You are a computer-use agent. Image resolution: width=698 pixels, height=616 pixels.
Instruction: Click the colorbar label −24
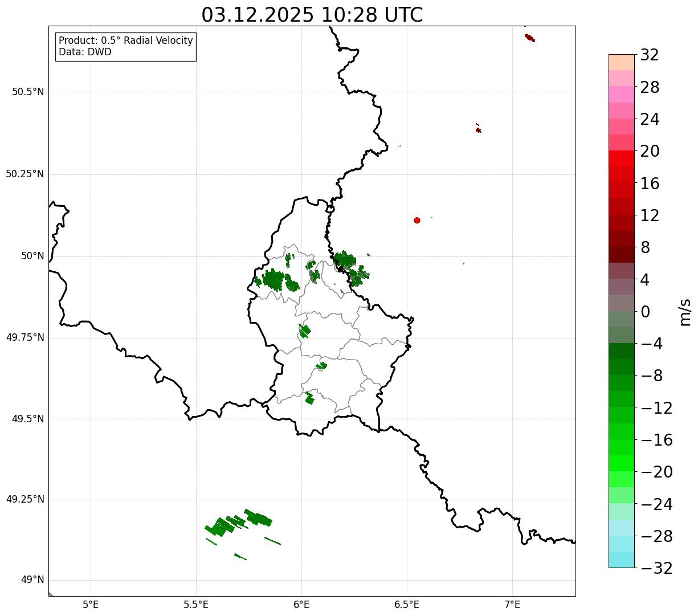click(x=656, y=504)
